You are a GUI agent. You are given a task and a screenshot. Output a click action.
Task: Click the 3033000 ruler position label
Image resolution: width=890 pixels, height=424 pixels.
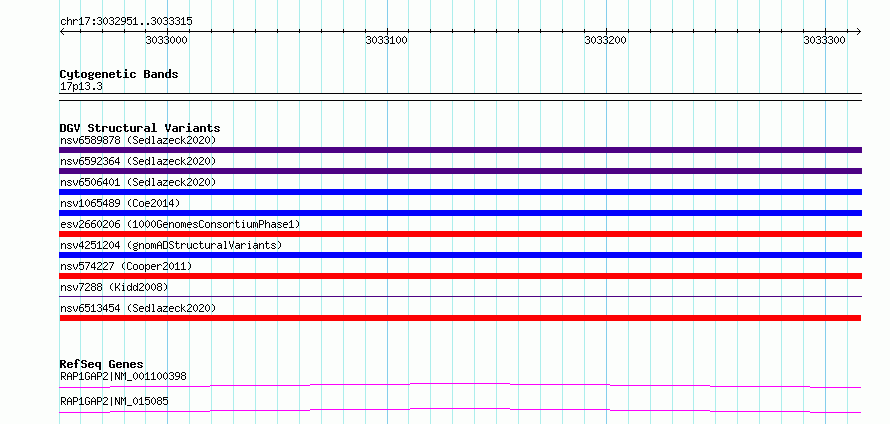point(167,40)
